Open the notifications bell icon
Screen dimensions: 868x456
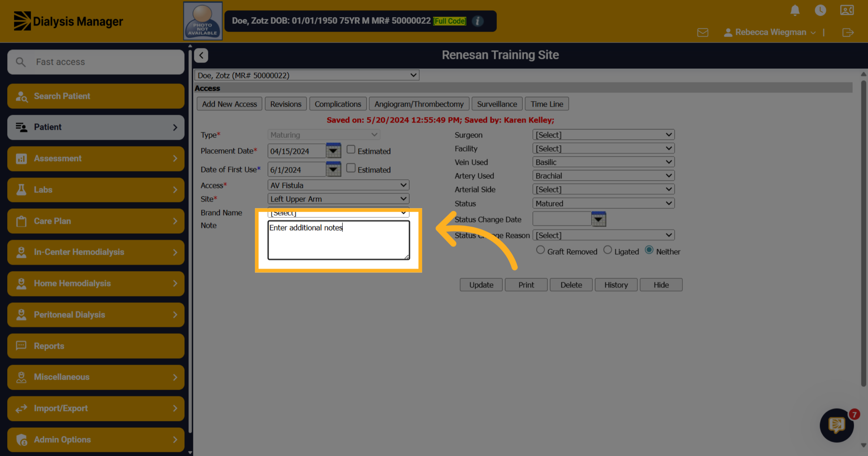pos(795,10)
